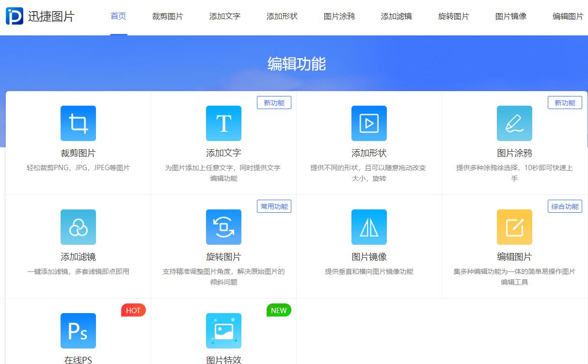The height and width of the screenshot is (364, 588).
Task: Open the 编辑图片 menu item
Action: (567, 16)
